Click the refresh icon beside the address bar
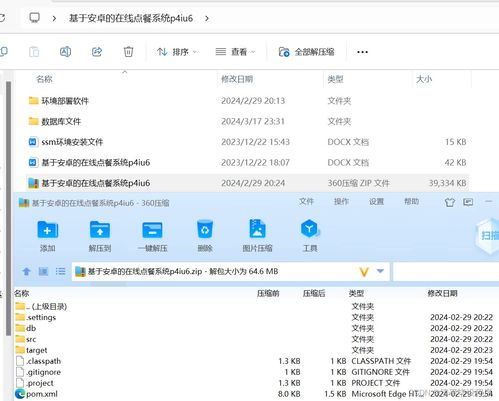The image size is (499, 401). tap(2, 17)
